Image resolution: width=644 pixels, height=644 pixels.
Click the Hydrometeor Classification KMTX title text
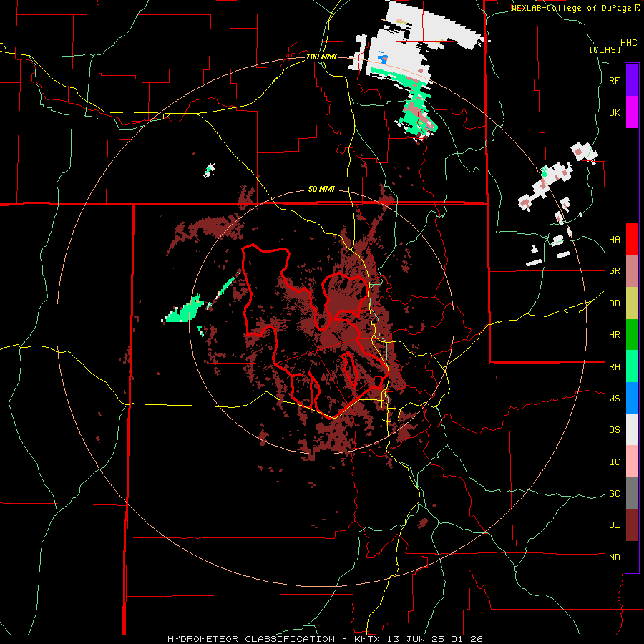tap(325, 639)
